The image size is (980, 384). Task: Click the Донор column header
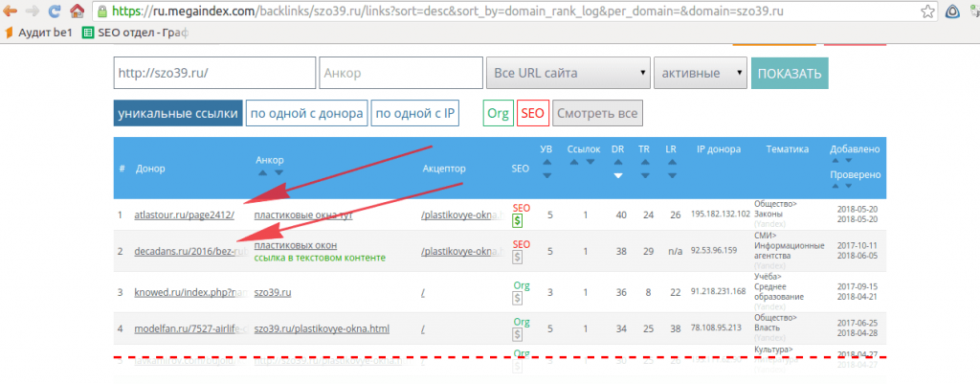(150, 169)
